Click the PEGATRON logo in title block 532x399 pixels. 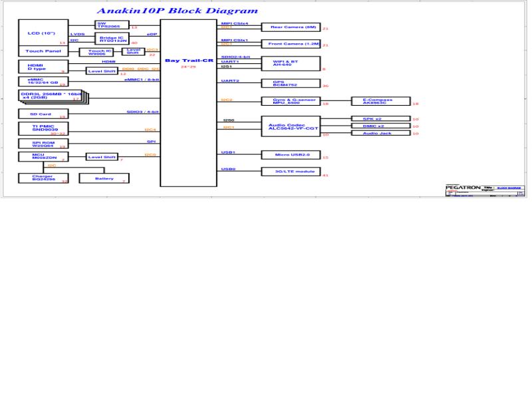463,188
